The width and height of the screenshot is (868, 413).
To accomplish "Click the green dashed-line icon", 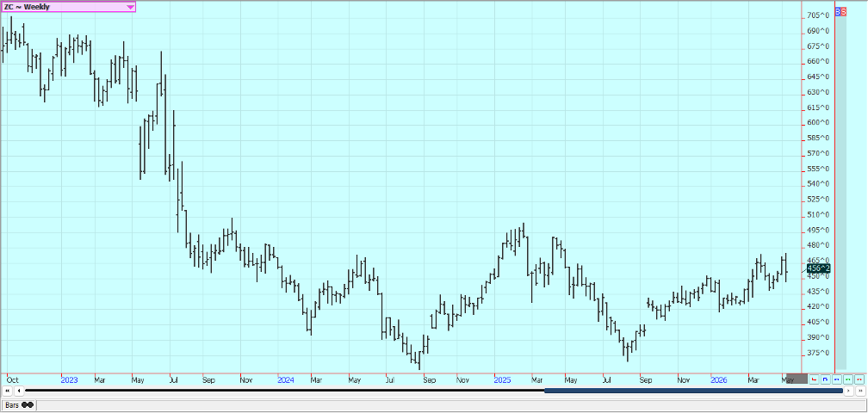I will pyautogui.click(x=848, y=379).
